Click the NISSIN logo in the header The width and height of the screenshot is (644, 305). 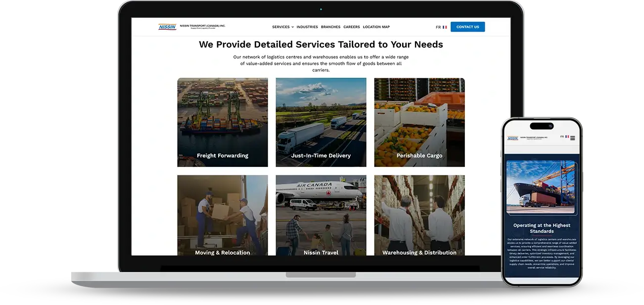168,27
